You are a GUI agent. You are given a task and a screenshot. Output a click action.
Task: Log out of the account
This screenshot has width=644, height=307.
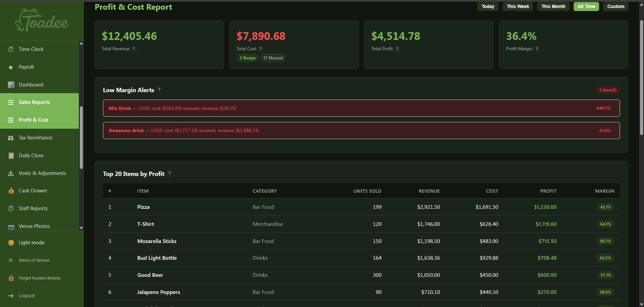click(42, 296)
